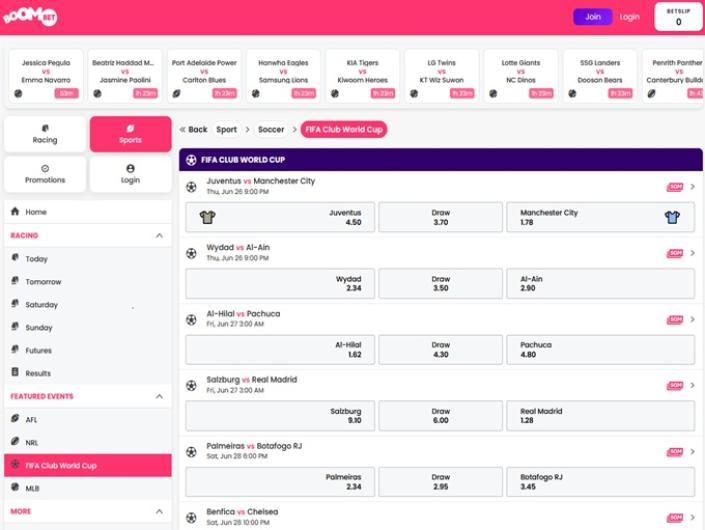Expand Al-Hilal vs Pachuca match markets arrow
The width and height of the screenshot is (705, 530).
click(692, 319)
